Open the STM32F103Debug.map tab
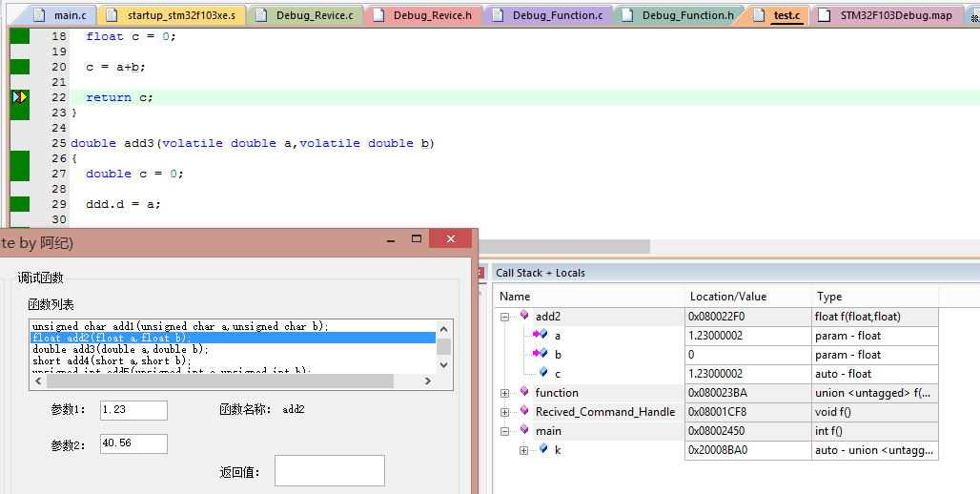This screenshot has width=980, height=494. tap(896, 16)
